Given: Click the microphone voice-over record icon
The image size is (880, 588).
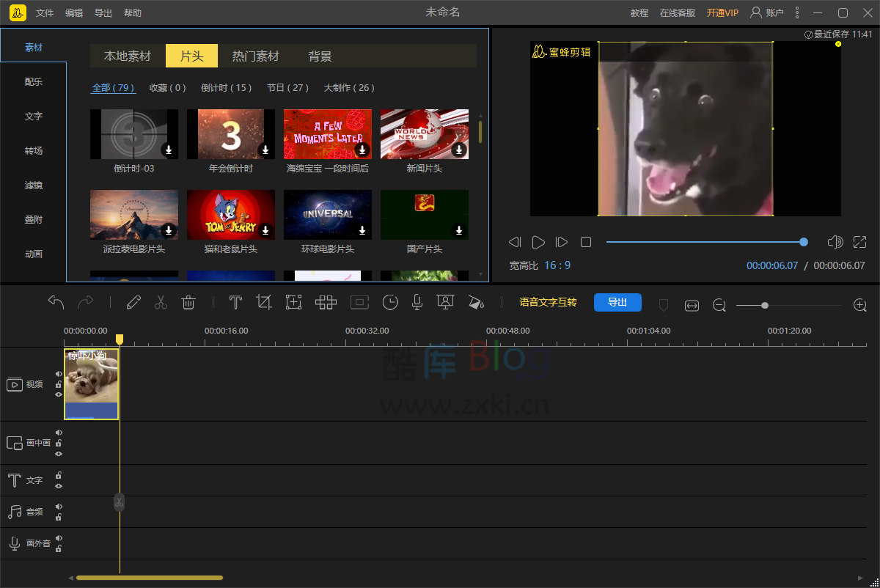Looking at the screenshot, I should pyautogui.click(x=417, y=302).
